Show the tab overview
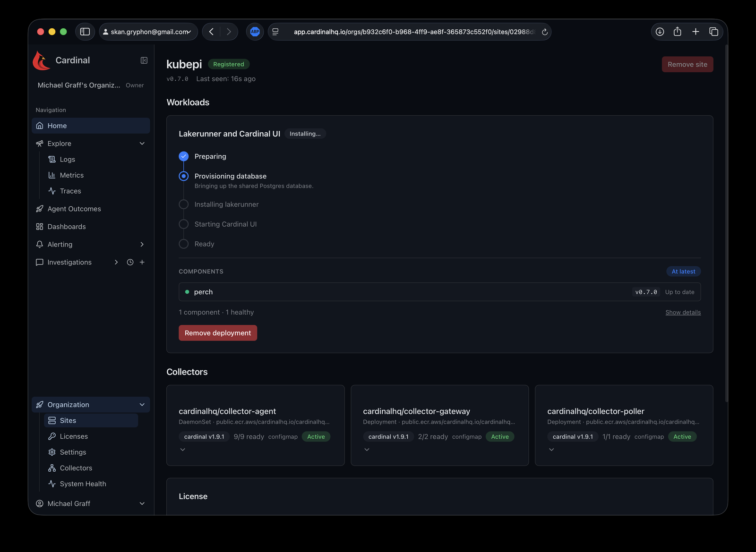Image resolution: width=756 pixels, height=552 pixels. [x=713, y=32]
